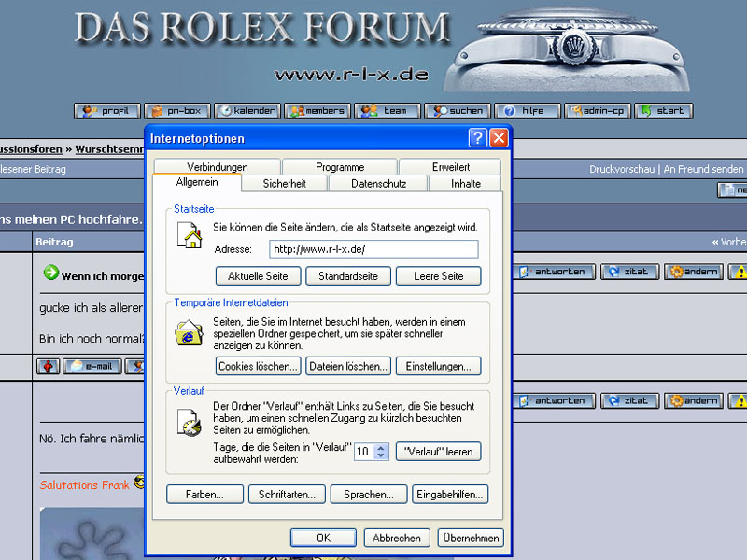Click the red person icon beside e-mail

(49, 367)
